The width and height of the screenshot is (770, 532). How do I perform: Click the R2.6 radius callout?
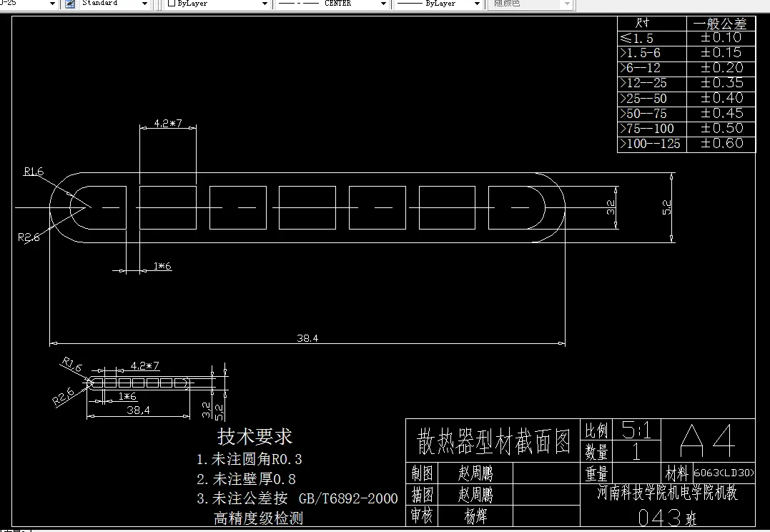29,237
